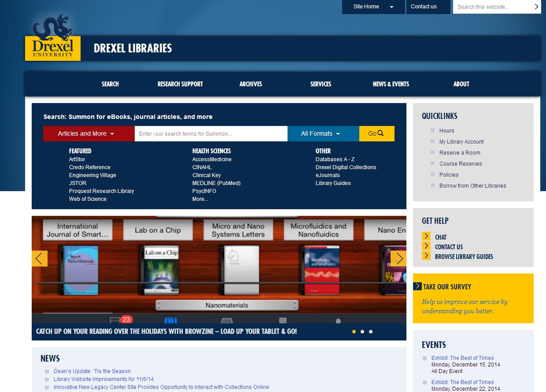This screenshot has width=546, height=392.
Task: Open Library Website Improvements news item
Action: click(103, 379)
